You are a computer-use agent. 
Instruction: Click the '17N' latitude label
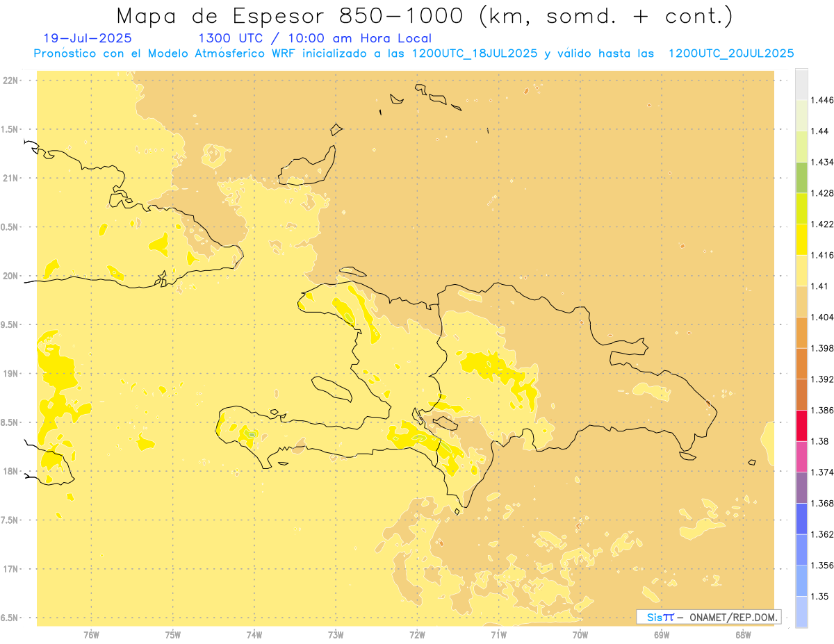coord(12,569)
